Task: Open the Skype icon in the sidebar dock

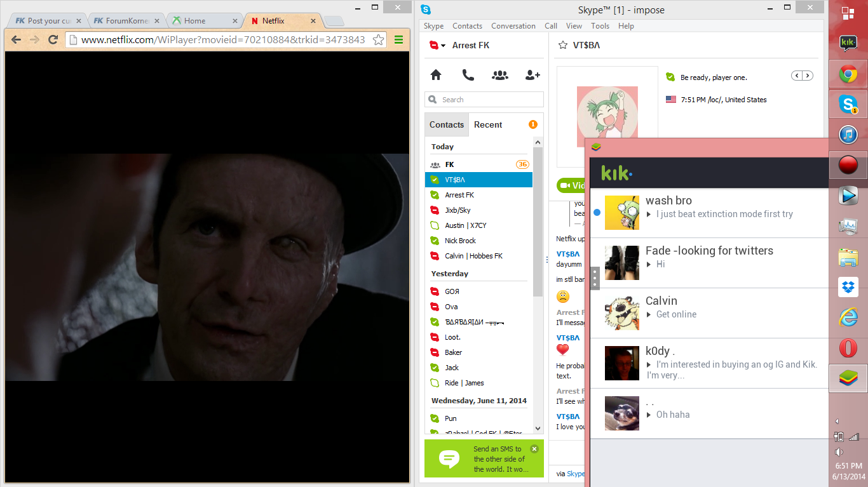Action: [x=848, y=104]
